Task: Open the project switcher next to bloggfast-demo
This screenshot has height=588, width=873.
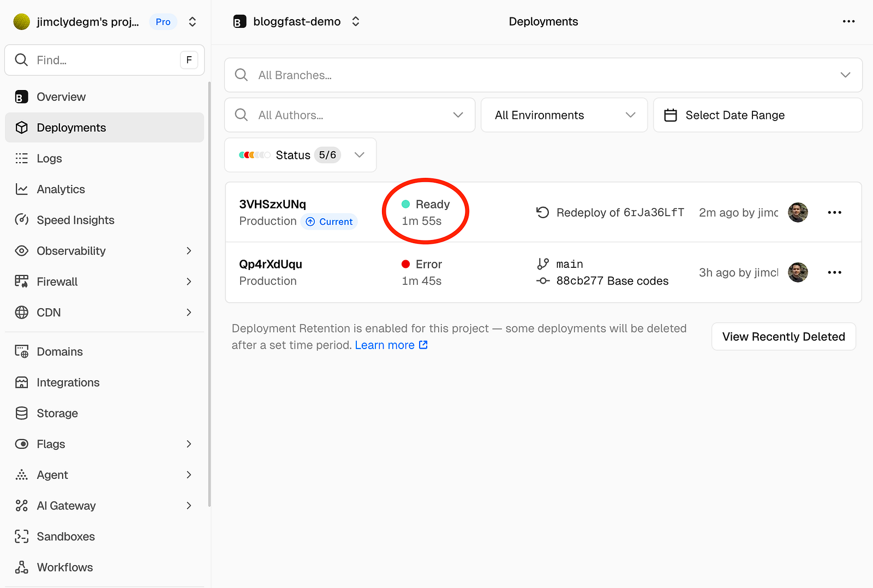Action: 355,22
